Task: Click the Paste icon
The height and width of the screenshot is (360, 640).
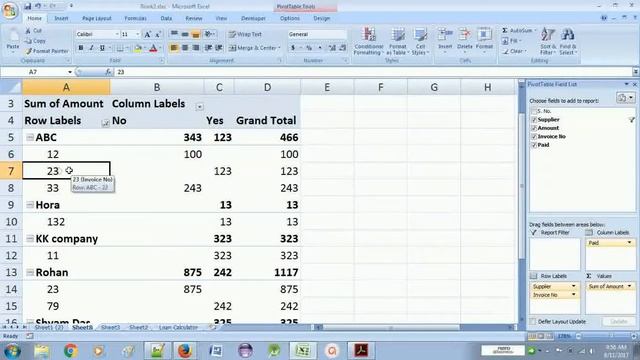Action: 13,37
